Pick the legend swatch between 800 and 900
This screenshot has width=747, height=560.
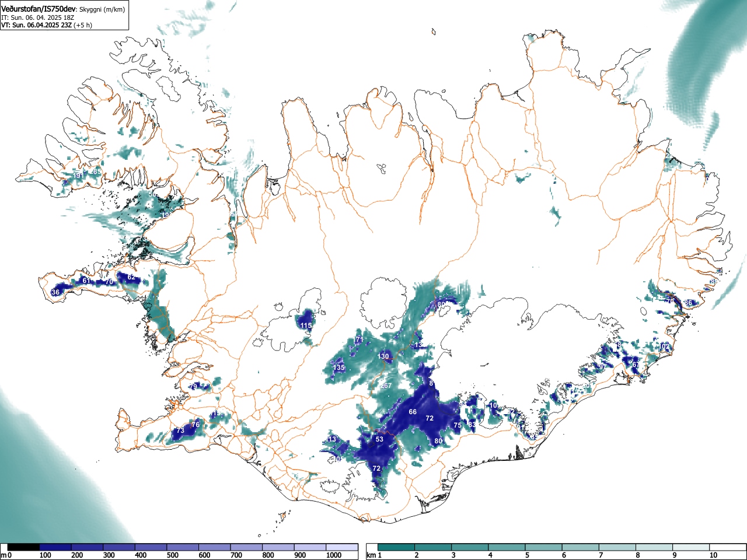(x=278, y=547)
